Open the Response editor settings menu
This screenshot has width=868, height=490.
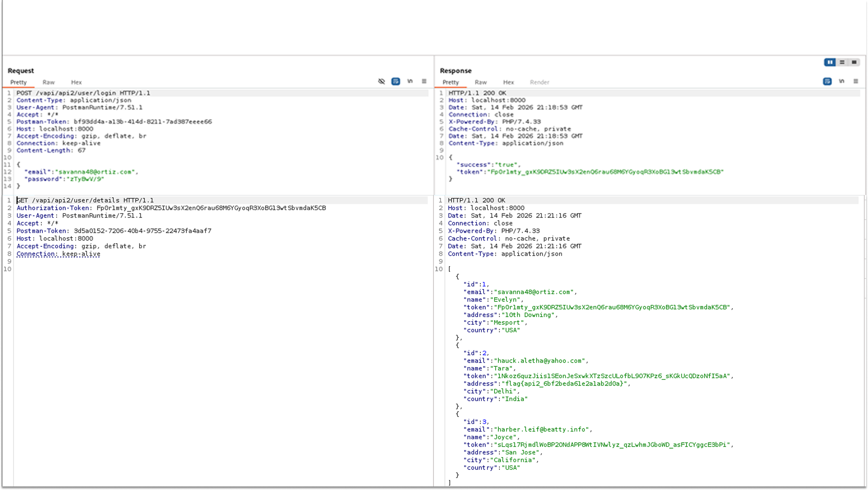click(x=855, y=82)
